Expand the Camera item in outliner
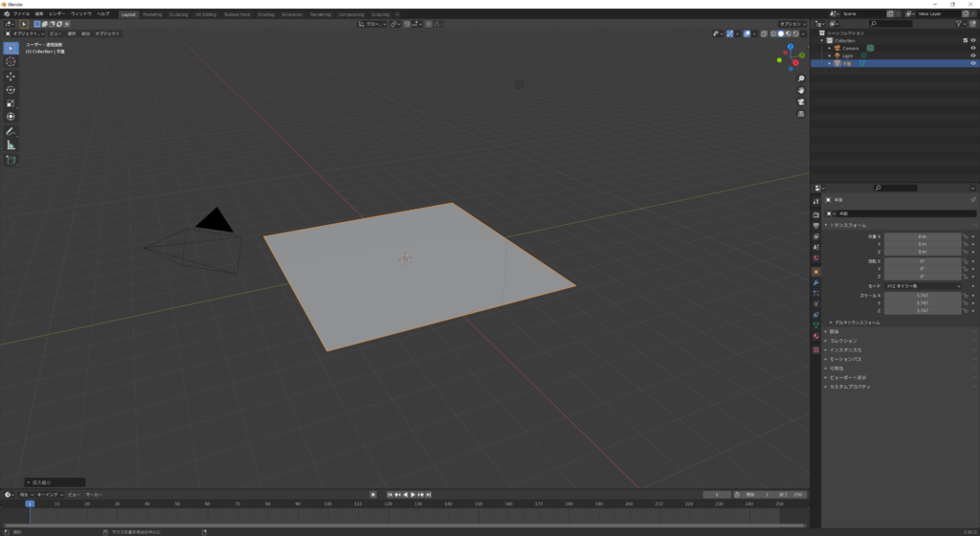This screenshot has width=980, height=536. 830,48
